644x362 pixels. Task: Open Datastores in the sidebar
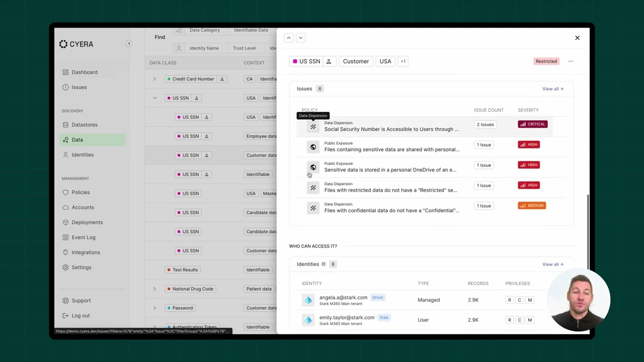pyautogui.click(x=84, y=125)
